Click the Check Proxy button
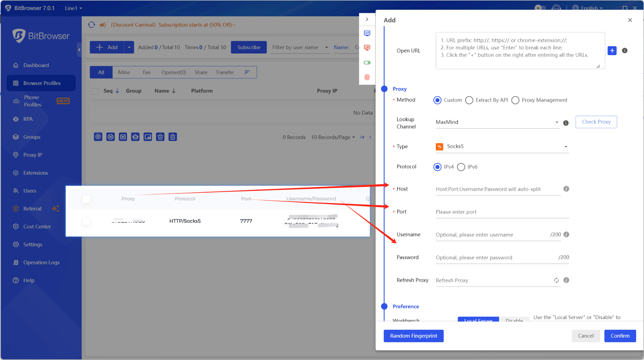The width and height of the screenshot is (644, 360). point(596,122)
